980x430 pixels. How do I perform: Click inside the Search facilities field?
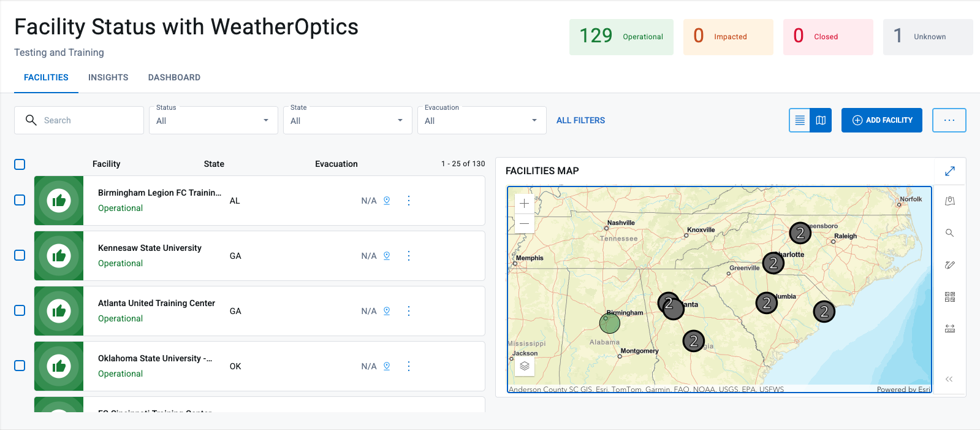pos(79,120)
